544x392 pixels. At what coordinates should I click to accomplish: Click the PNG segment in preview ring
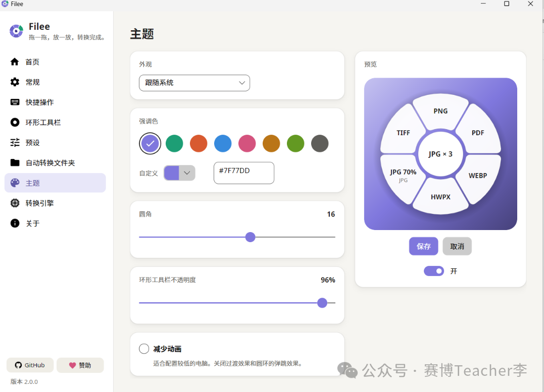440,111
